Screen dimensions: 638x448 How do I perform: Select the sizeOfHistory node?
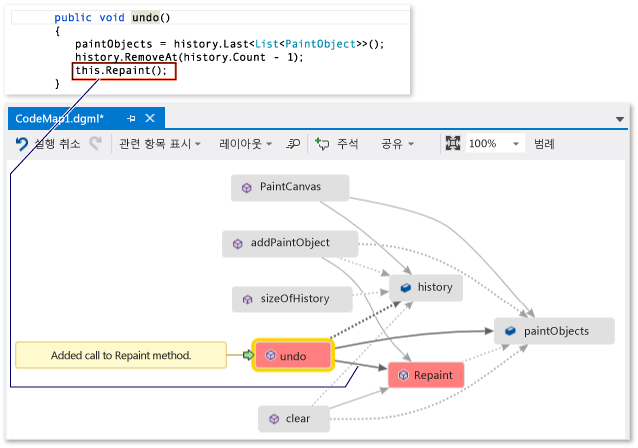(292, 299)
